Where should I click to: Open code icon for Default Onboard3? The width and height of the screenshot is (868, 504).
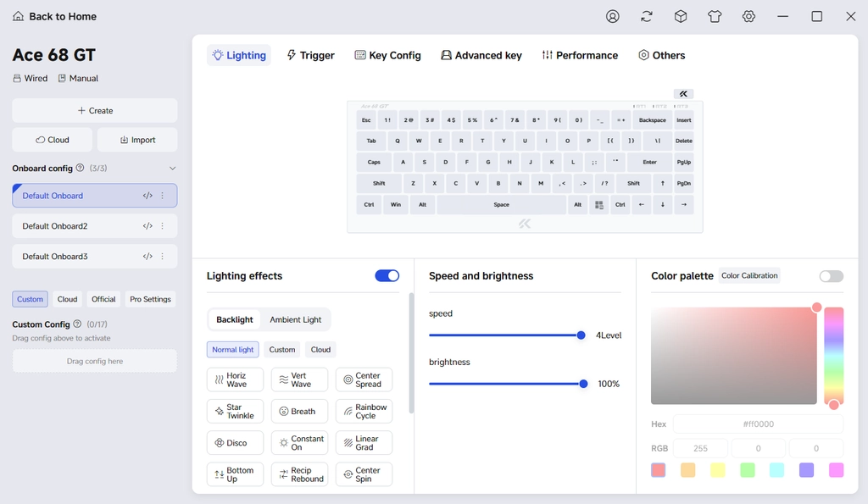point(147,256)
